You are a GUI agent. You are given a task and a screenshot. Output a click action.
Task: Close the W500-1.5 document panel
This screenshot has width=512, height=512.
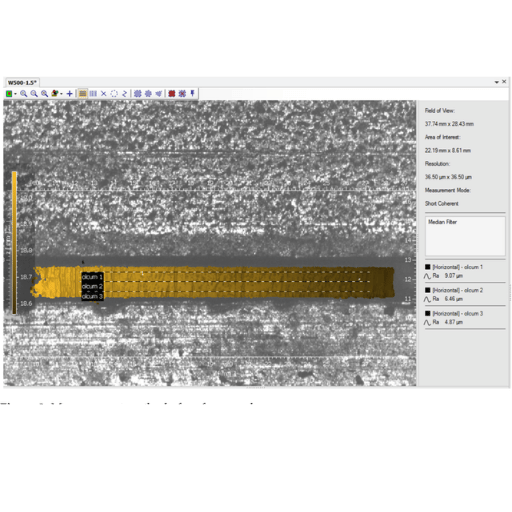(504, 81)
